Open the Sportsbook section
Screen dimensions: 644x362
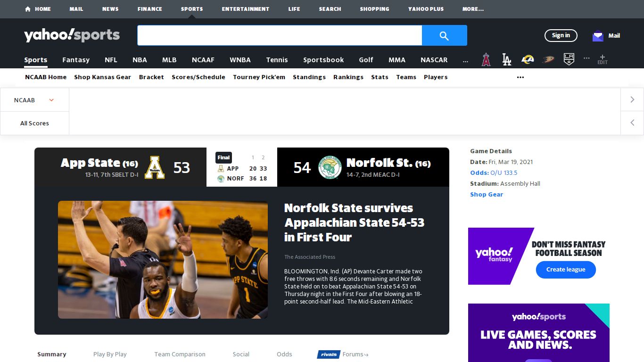pos(323,60)
